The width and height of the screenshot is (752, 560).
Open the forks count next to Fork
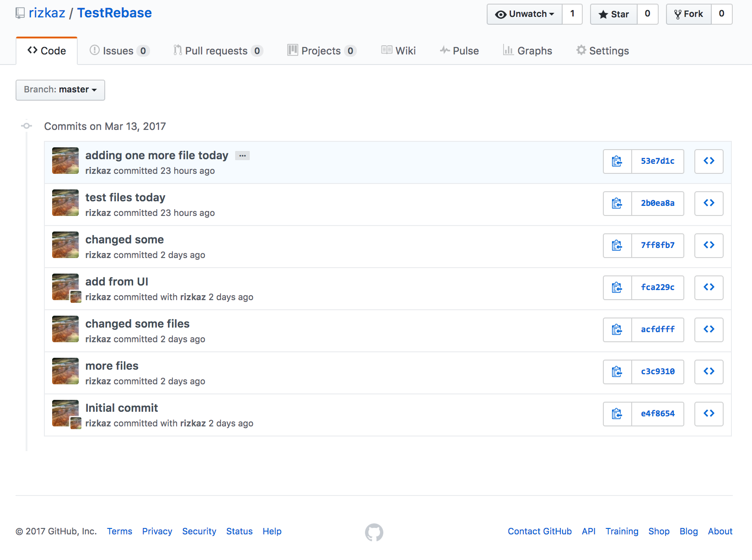(x=722, y=14)
